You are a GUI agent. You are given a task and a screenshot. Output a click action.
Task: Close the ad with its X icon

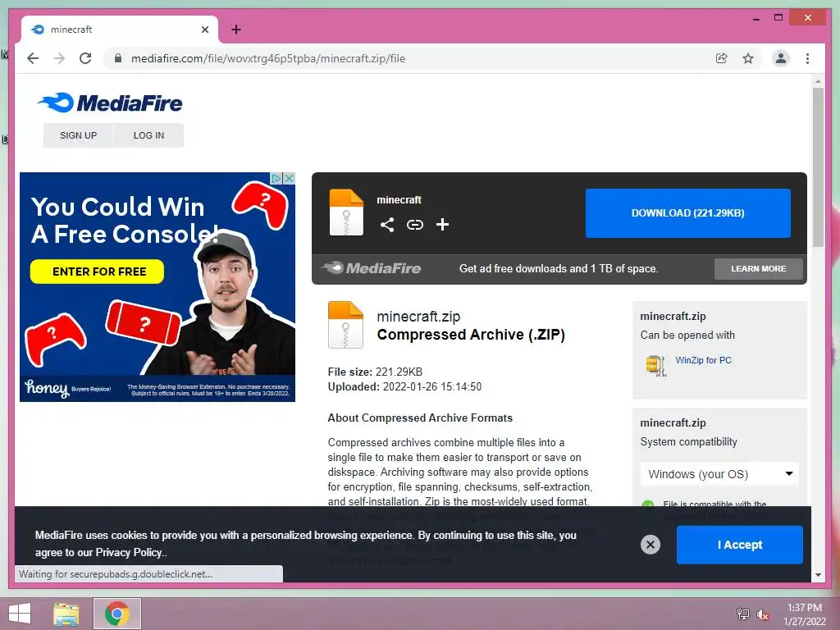(x=290, y=178)
